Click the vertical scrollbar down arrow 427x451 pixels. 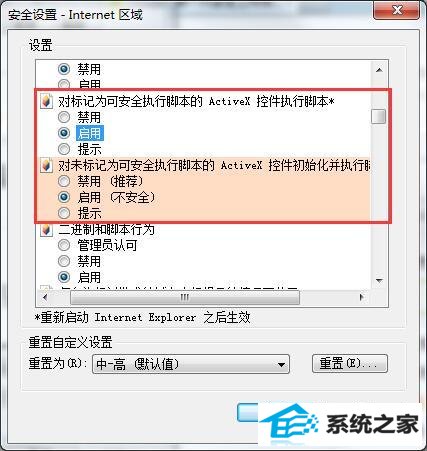click(x=379, y=281)
